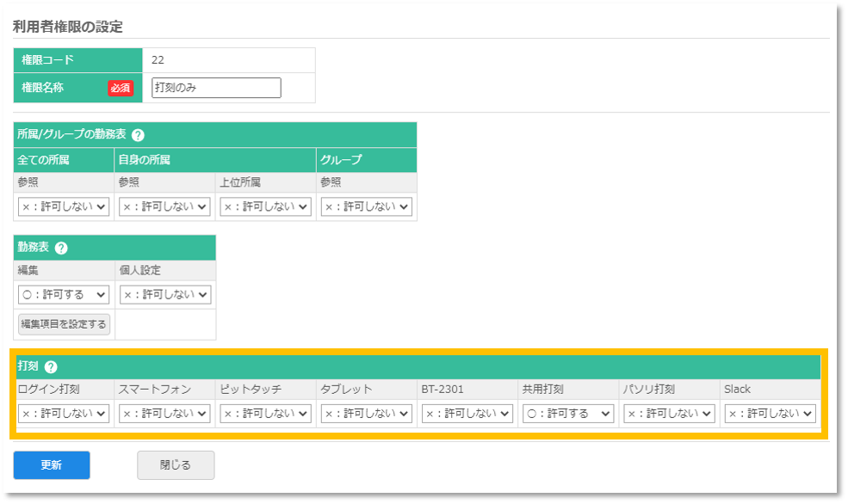Expand the 個人設定 dropdown

[x=164, y=294]
